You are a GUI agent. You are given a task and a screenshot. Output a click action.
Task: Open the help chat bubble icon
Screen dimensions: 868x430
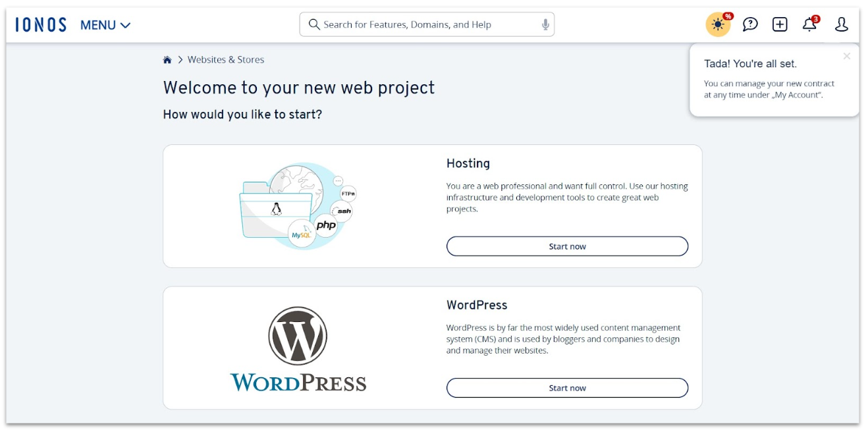point(750,24)
